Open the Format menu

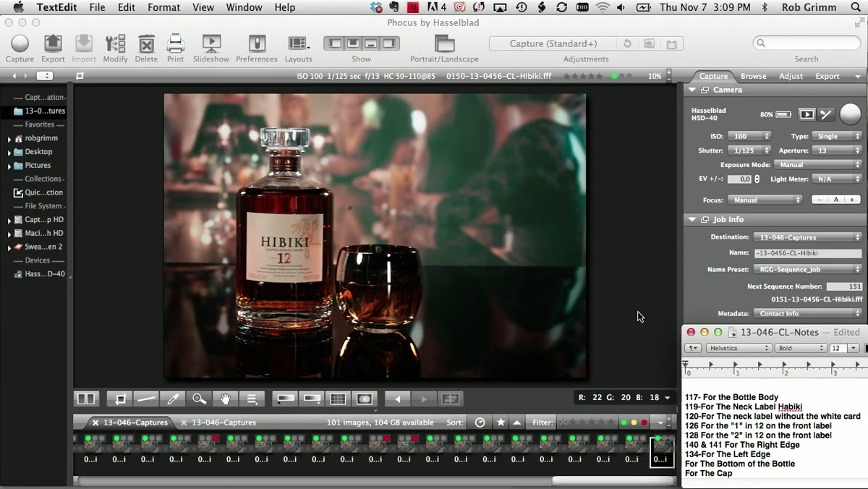pyautogui.click(x=163, y=7)
